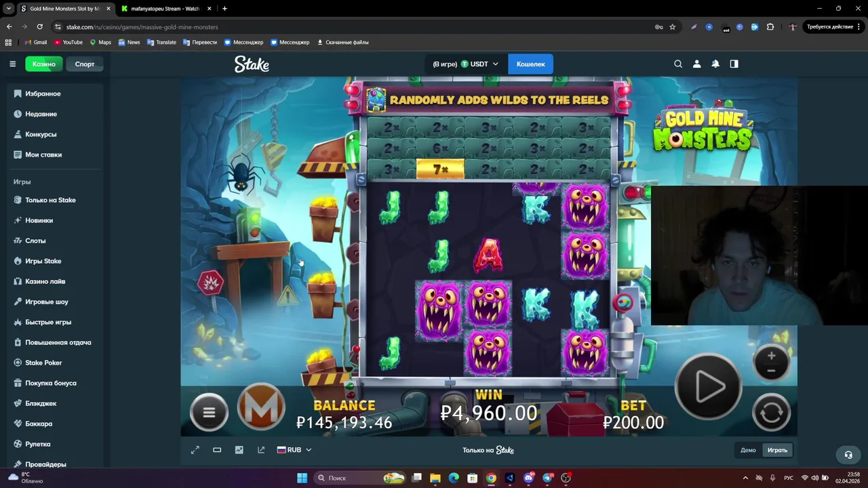
Task: Open the chat panel icon
Action: pyautogui.click(x=734, y=64)
